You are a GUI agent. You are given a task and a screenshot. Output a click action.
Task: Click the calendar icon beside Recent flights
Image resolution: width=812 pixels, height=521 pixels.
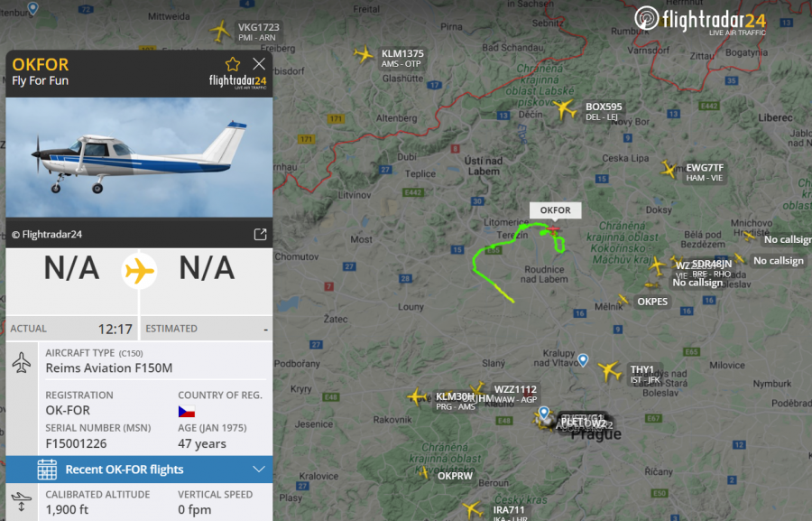[x=47, y=470]
